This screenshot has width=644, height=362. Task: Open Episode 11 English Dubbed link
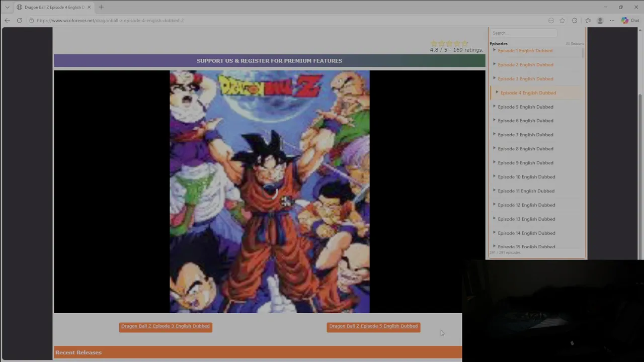[526, 191]
